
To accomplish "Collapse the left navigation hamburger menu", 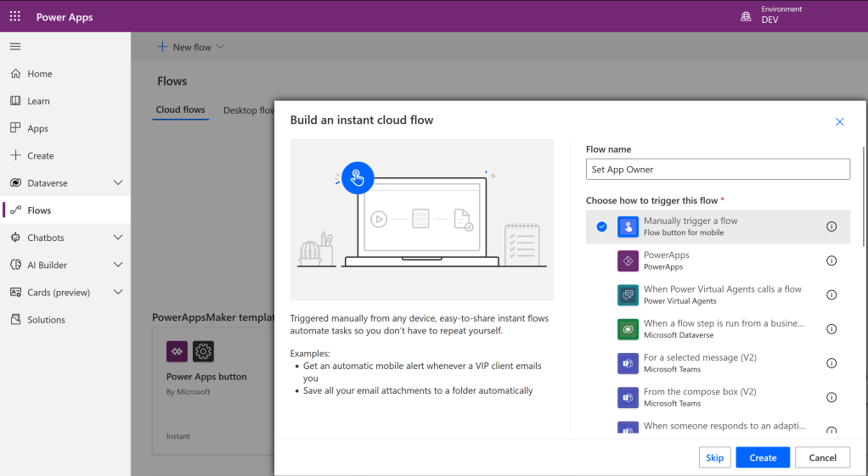I will 15,47.
